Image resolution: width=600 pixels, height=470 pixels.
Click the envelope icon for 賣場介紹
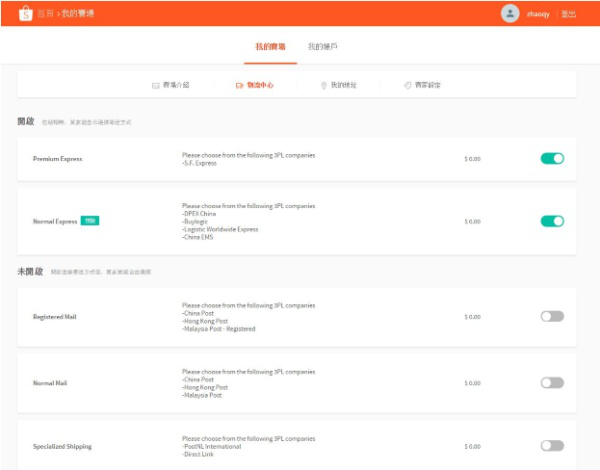[x=155, y=85]
